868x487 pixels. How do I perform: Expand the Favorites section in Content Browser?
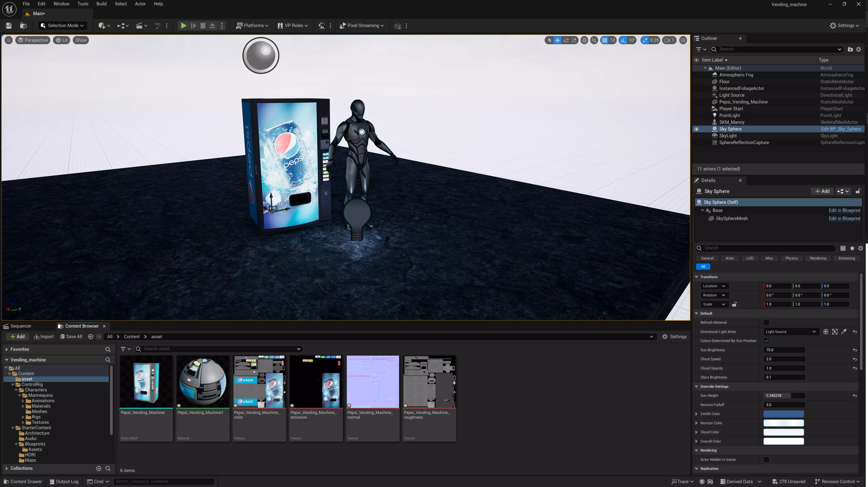pos(6,349)
